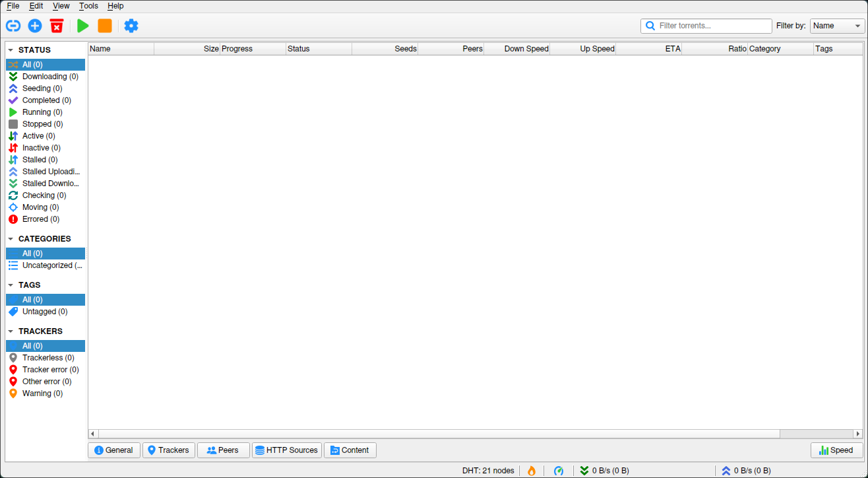This screenshot has height=478, width=868.
Task: Toggle alternative speed limits gauge icon
Action: point(559,471)
